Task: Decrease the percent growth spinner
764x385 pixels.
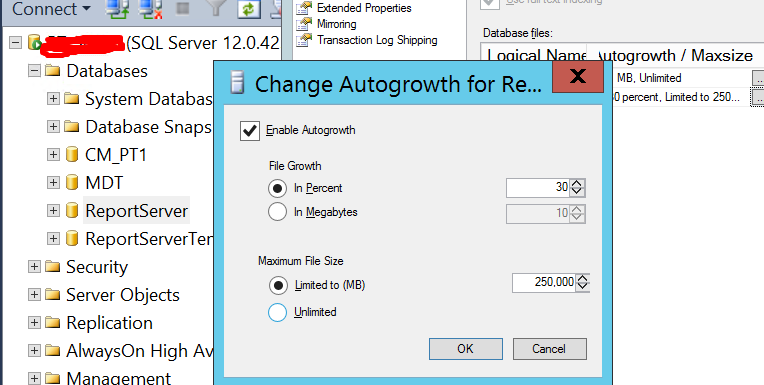Action: click(576, 192)
